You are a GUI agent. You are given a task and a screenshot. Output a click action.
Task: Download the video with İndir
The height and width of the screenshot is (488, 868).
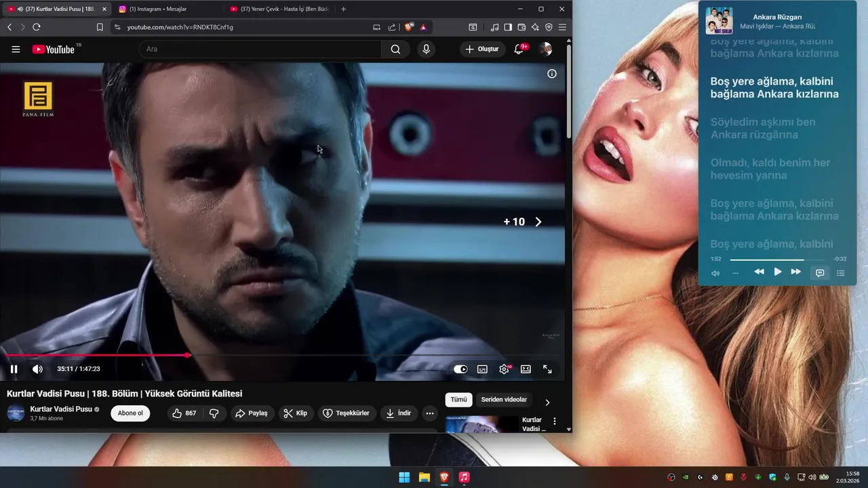point(399,413)
